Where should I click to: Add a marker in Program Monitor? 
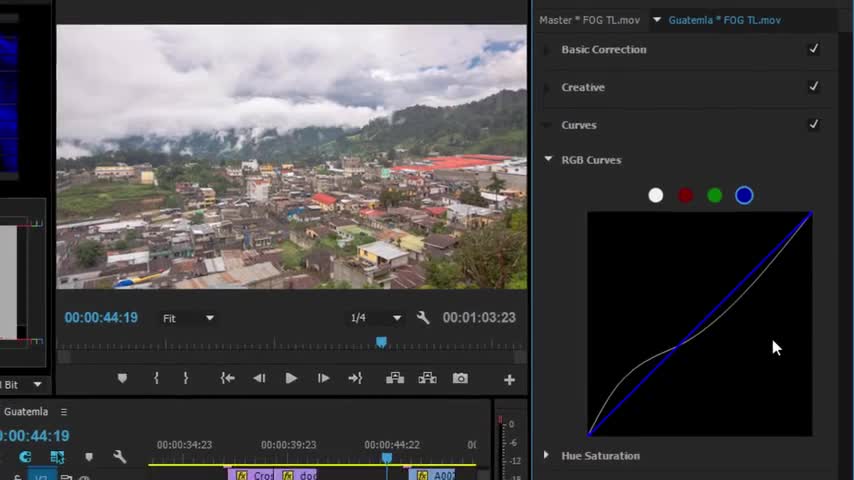(x=122, y=378)
